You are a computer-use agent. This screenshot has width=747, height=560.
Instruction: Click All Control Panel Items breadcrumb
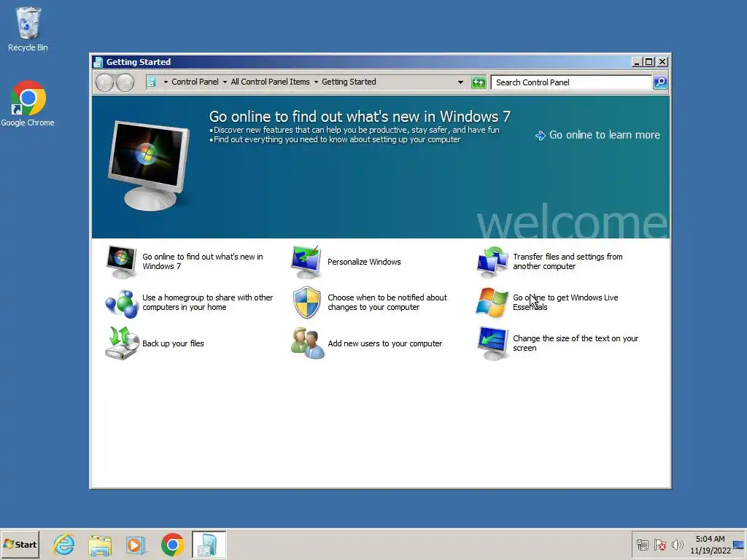[x=270, y=82]
